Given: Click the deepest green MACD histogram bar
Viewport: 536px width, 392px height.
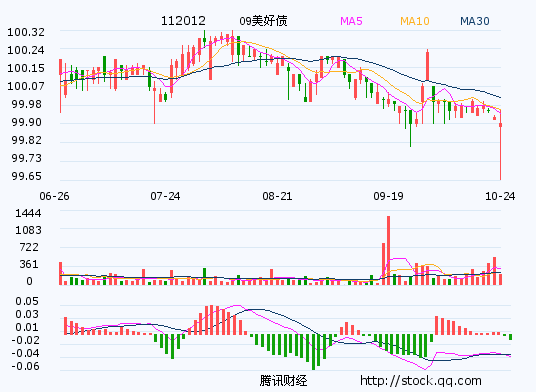Looking at the screenshot, I should pos(313,352).
